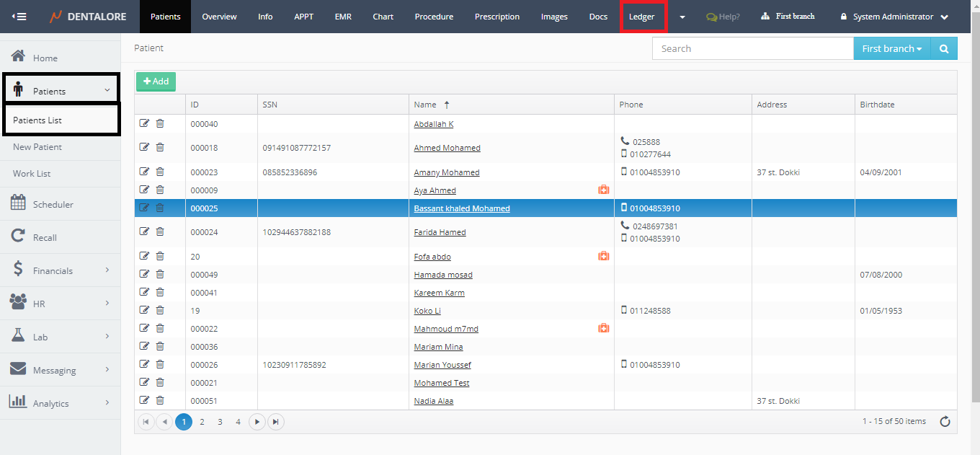Open the Ledger tab
Image resolution: width=980 pixels, height=455 pixels.
click(x=642, y=17)
